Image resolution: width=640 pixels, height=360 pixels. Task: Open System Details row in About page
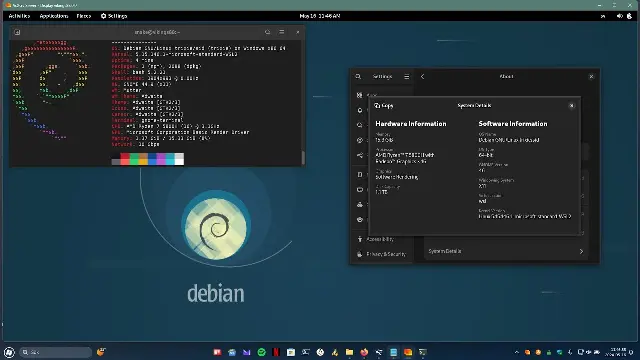pos(506,251)
